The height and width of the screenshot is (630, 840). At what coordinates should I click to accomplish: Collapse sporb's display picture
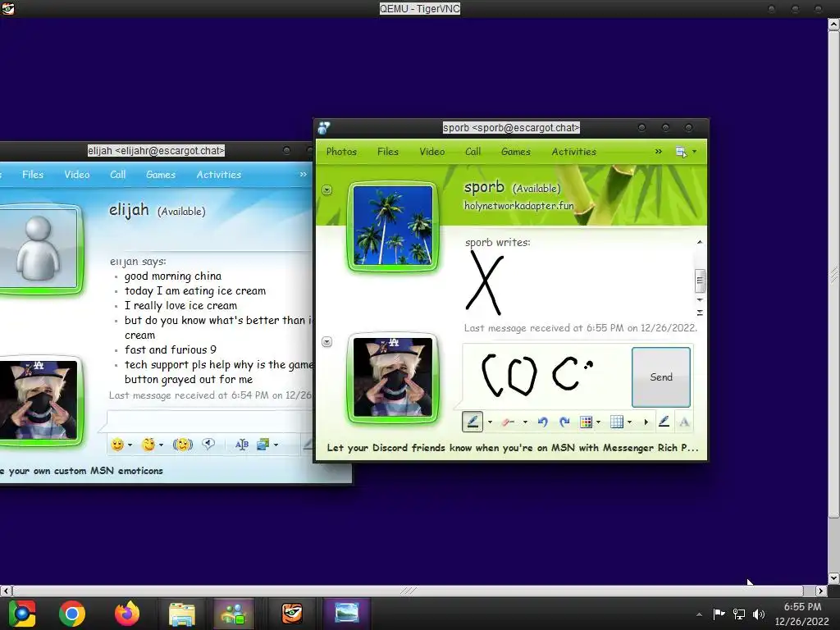(326, 190)
